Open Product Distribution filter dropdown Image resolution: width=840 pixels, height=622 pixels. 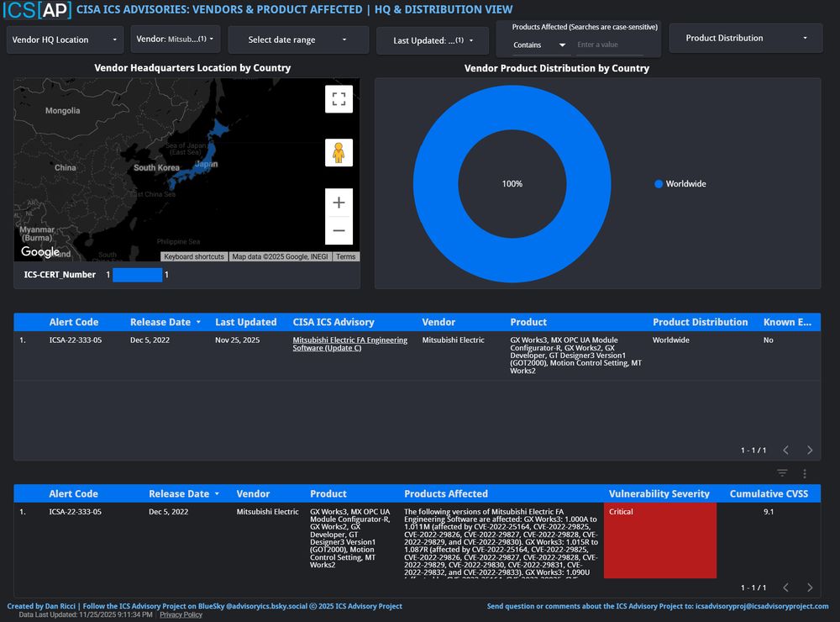click(746, 38)
